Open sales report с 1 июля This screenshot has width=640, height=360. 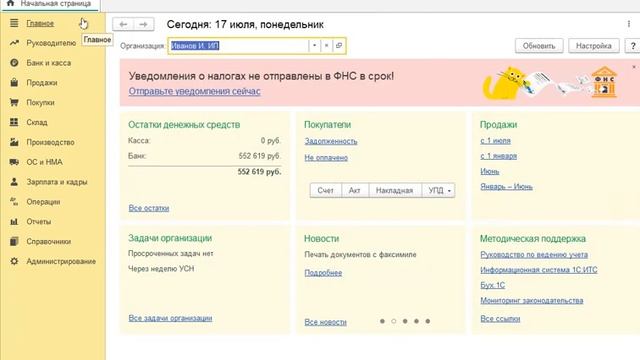(x=496, y=140)
